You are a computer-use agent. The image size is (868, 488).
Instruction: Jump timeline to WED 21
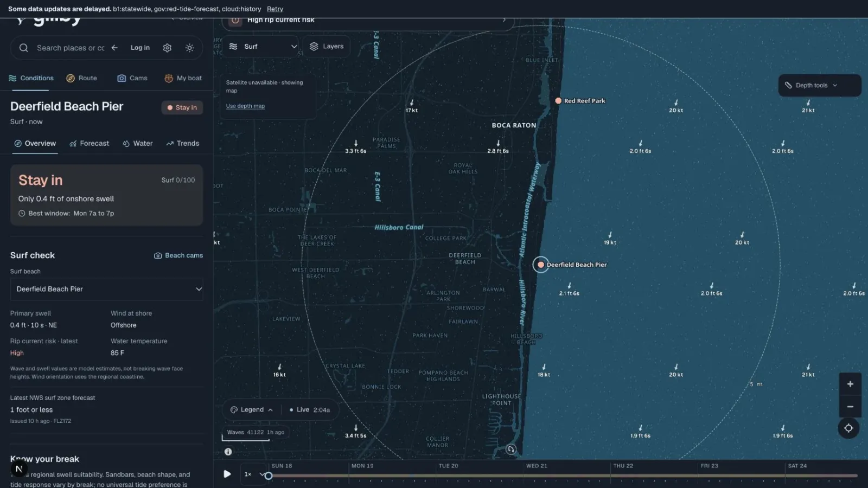(537, 466)
